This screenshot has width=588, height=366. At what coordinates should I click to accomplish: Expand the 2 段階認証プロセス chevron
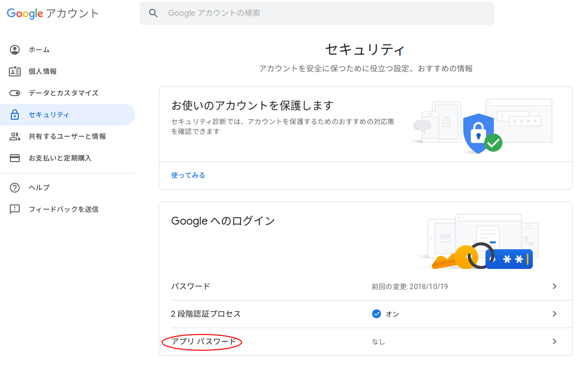554,314
